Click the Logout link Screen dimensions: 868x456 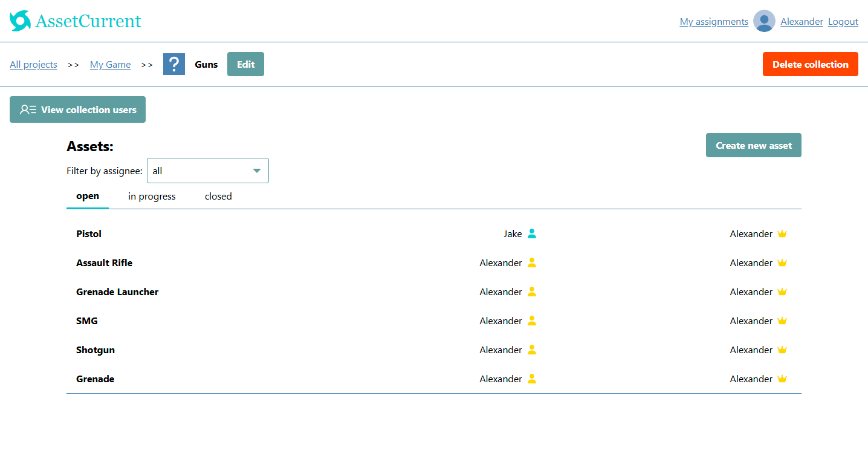click(843, 22)
